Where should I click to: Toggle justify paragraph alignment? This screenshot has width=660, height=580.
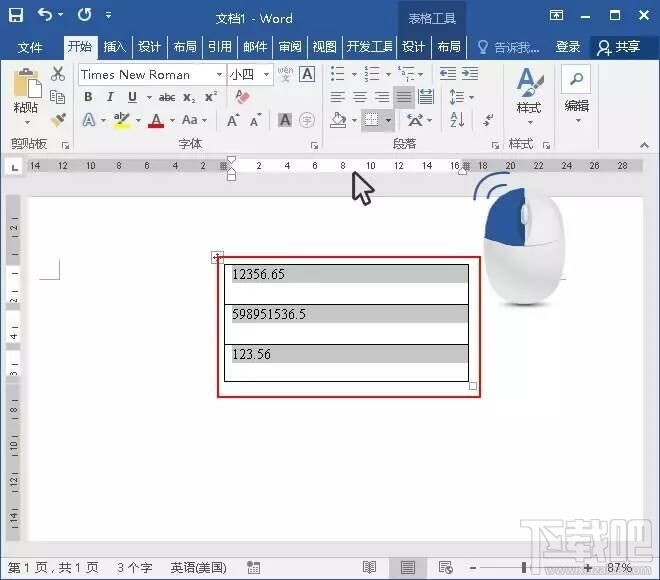[404, 97]
